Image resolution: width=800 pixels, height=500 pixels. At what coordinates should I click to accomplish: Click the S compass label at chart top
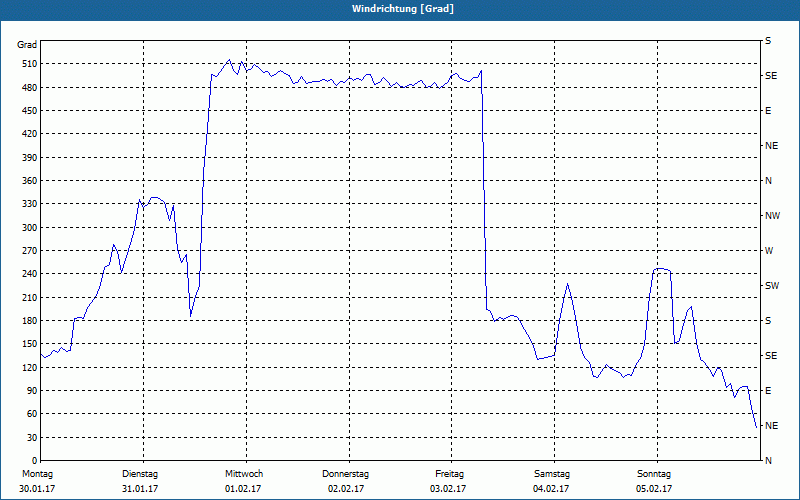768,41
